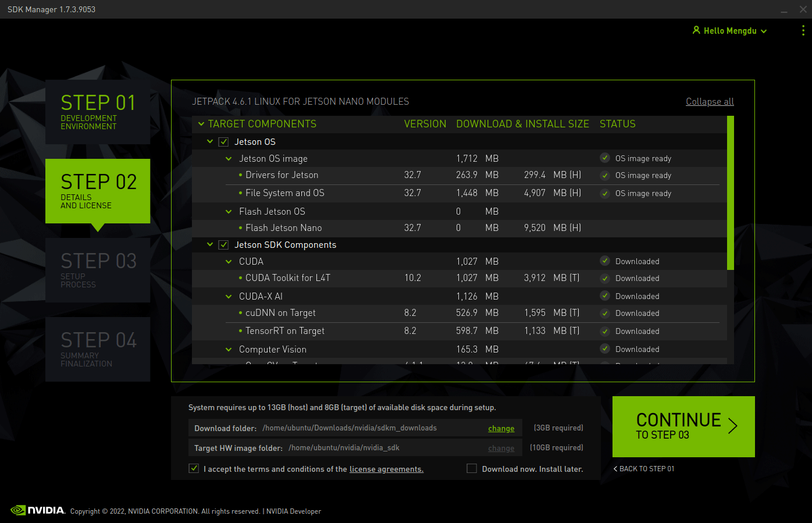812x523 pixels.
Task: Click the green components list scrollbar
Action: click(x=731, y=193)
